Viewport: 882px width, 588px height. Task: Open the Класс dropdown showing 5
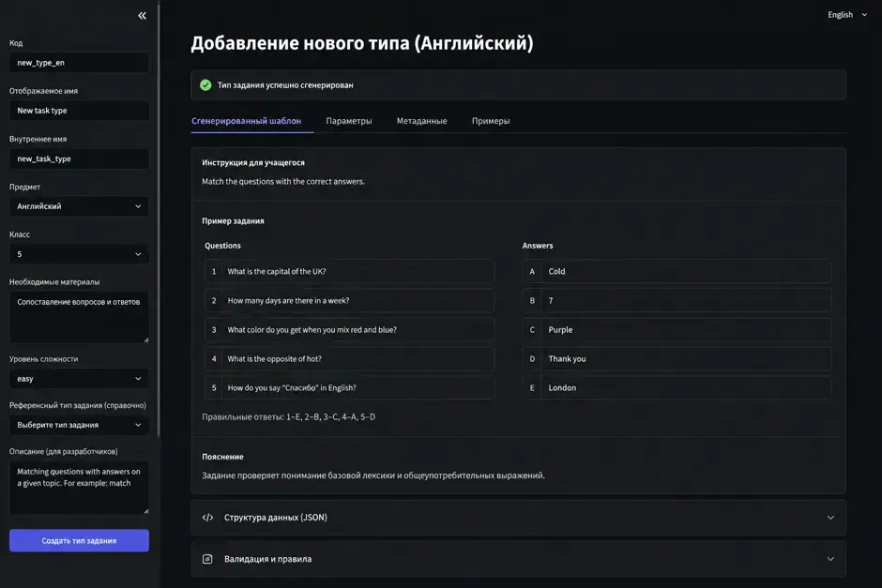pyautogui.click(x=80, y=254)
